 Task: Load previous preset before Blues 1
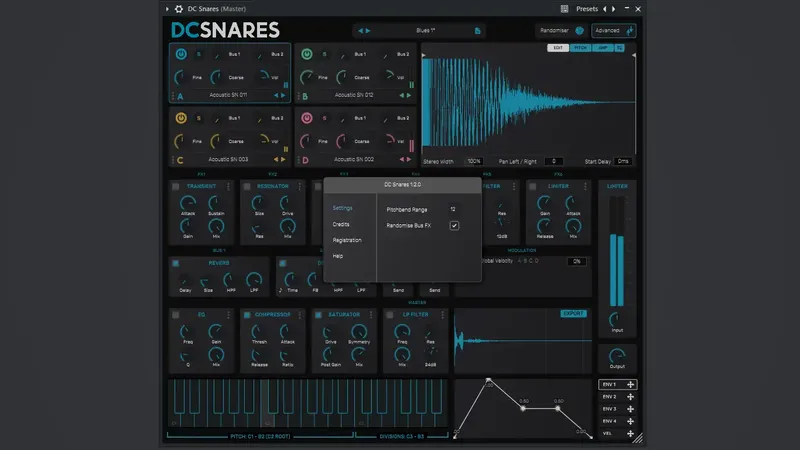pos(360,31)
